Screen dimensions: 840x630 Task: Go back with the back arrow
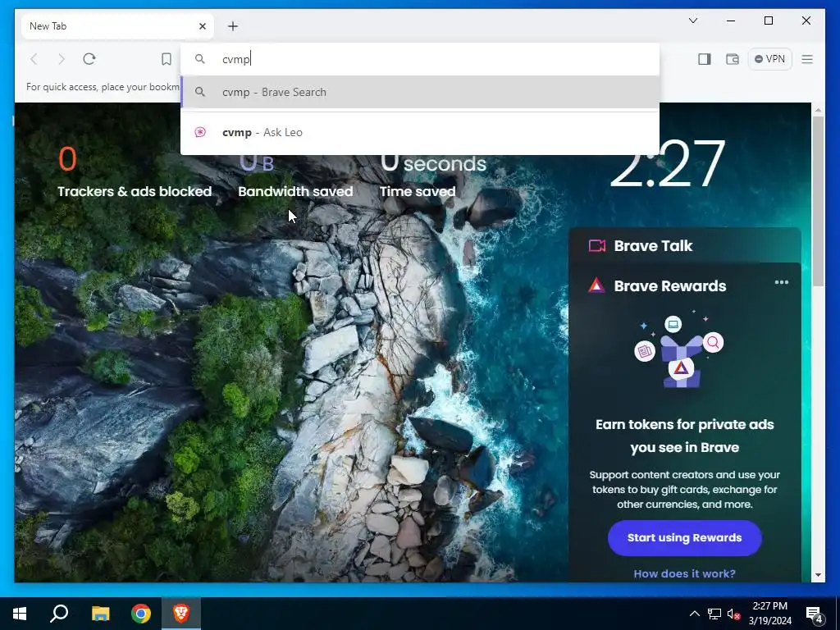point(34,59)
